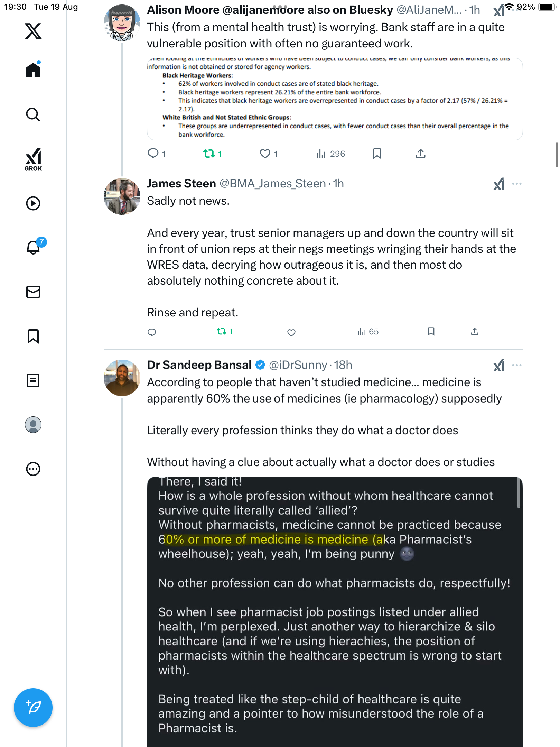Open the X logo home

tap(33, 31)
